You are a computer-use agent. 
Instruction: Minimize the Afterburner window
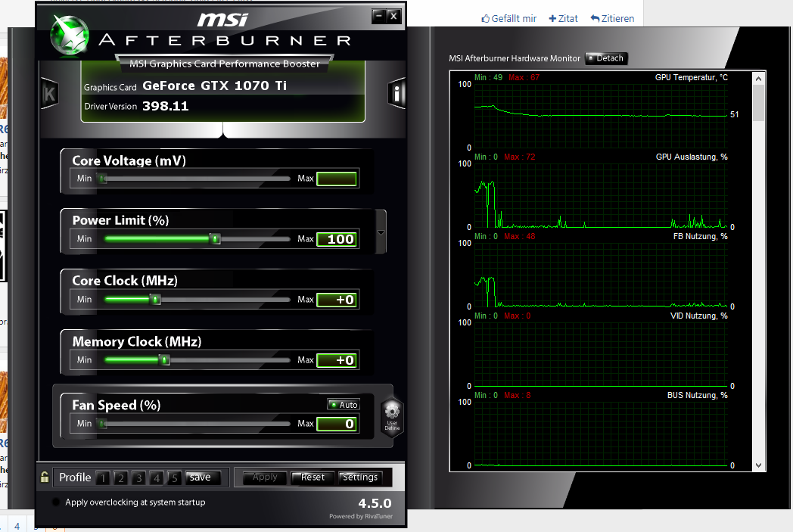(x=379, y=16)
